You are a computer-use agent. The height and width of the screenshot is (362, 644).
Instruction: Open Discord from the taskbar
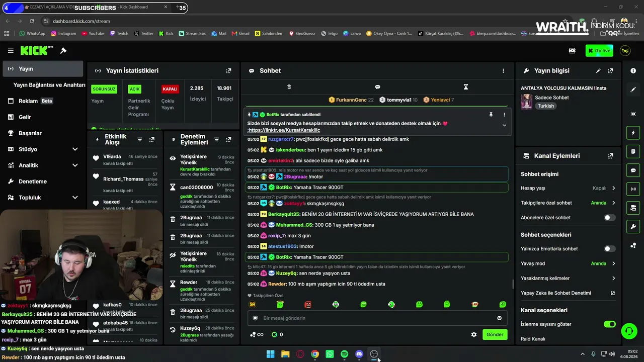[x=359, y=354]
